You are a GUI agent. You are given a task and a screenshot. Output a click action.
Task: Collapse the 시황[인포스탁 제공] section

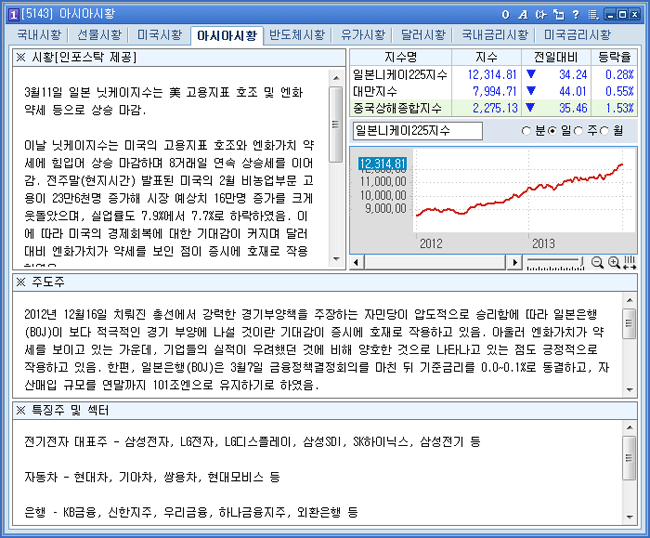pyautogui.click(x=21, y=57)
